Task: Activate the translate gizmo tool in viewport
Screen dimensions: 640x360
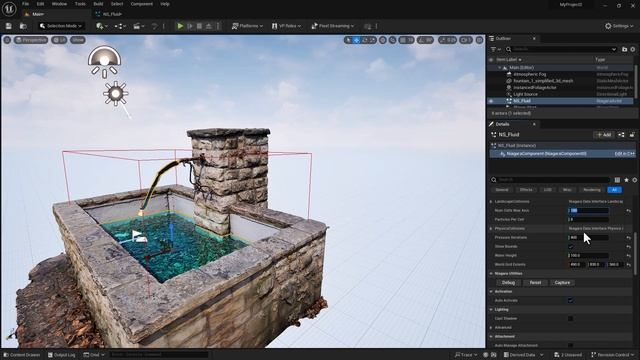Action: click(356, 40)
